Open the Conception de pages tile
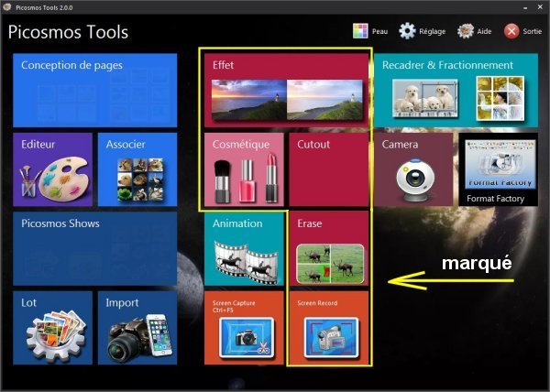 click(95, 90)
